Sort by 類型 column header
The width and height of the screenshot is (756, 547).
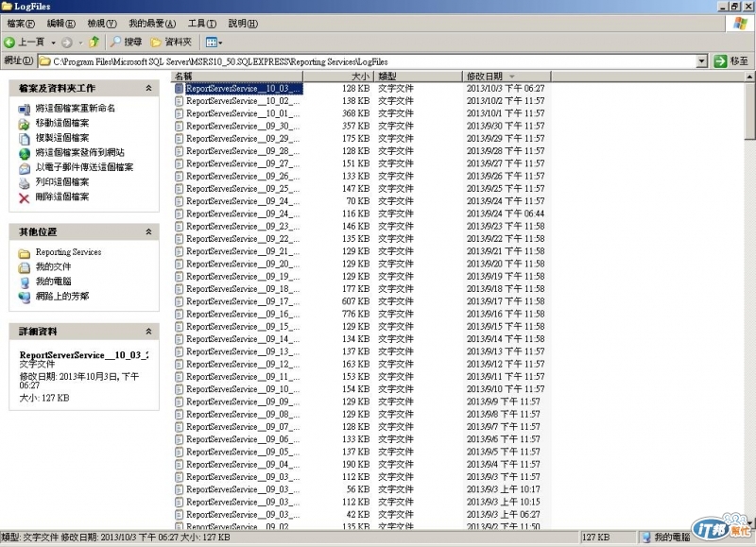[x=419, y=77]
